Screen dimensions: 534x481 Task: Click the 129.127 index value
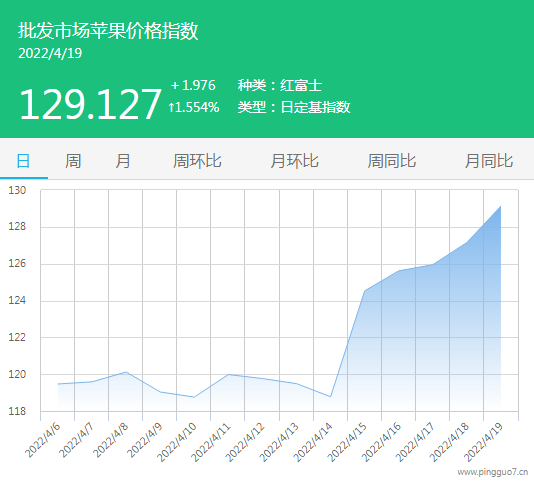(x=90, y=104)
